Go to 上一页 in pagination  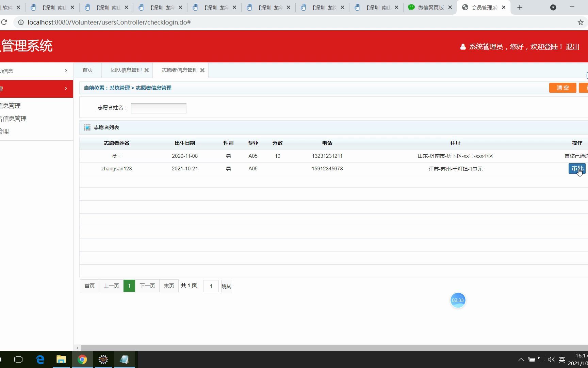pos(111,286)
